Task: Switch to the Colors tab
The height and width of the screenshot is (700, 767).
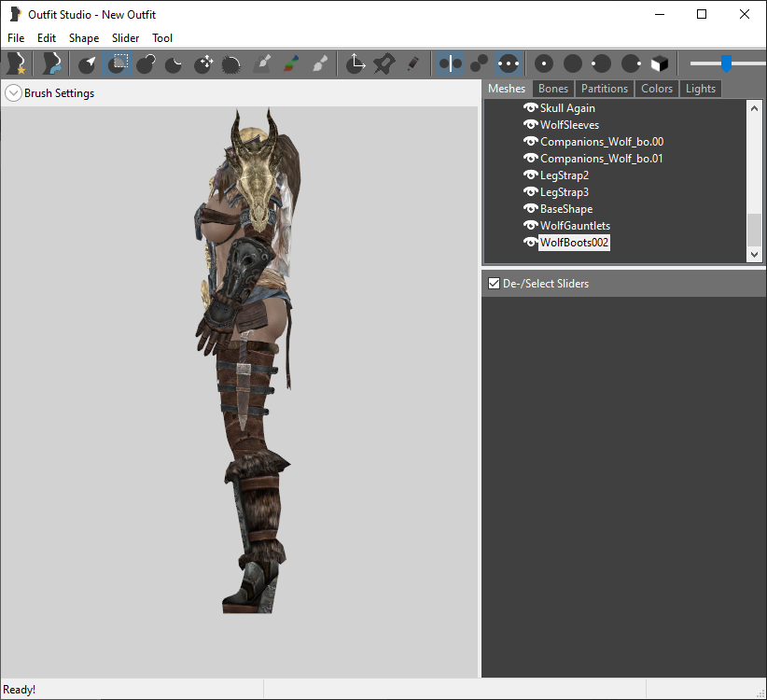Action: (x=657, y=89)
